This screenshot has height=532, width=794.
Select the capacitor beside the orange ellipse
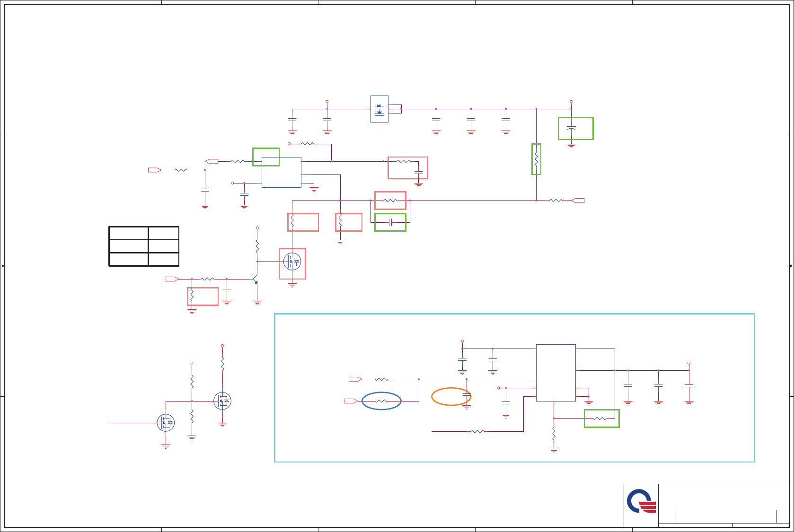467,394
